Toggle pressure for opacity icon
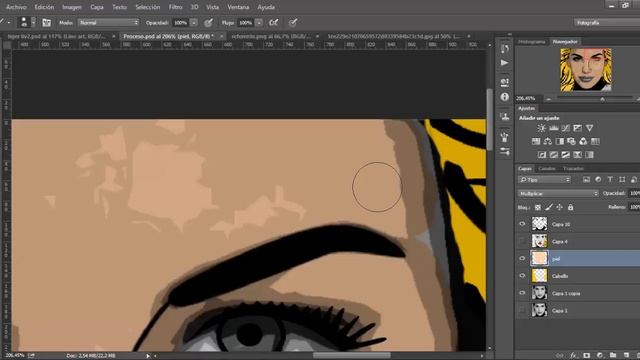The height and width of the screenshot is (360, 640). (209, 23)
